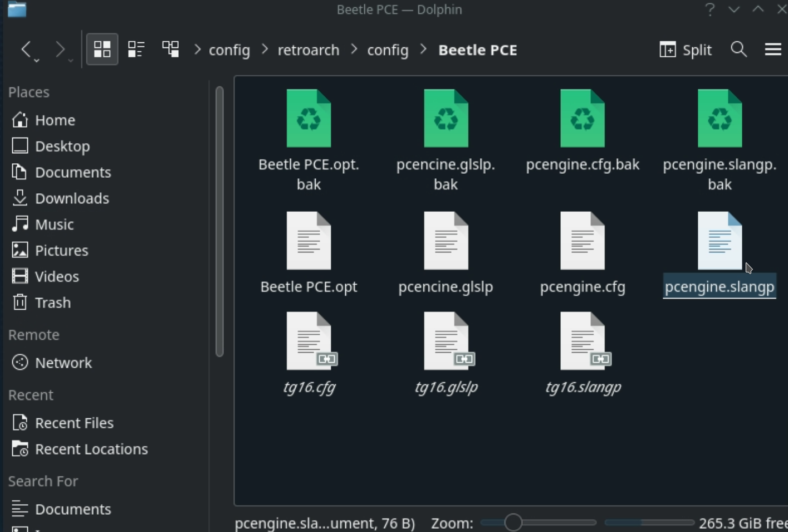788x532 pixels.
Task: Navigate to the retroarch breadcrumb folder
Action: point(309,50)
